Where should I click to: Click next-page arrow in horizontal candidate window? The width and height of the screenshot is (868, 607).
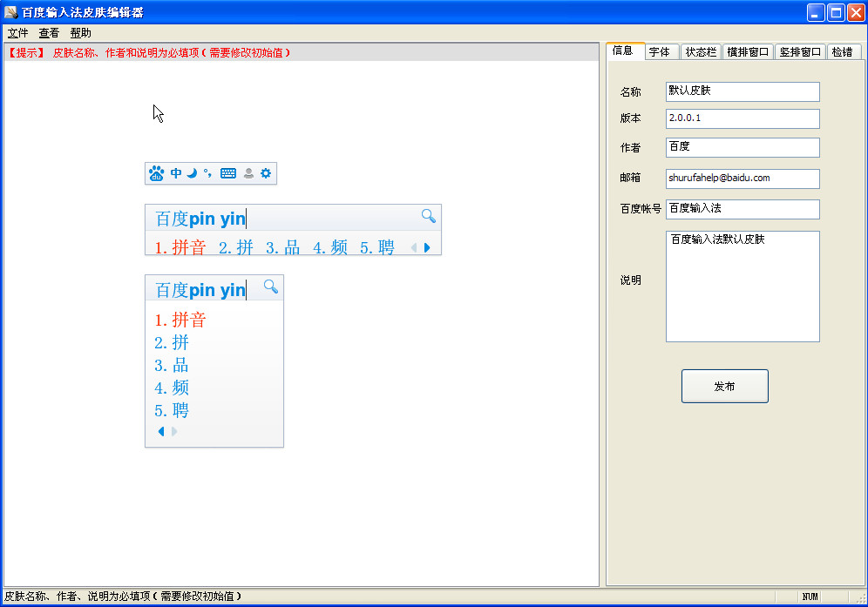pos(427,248)
